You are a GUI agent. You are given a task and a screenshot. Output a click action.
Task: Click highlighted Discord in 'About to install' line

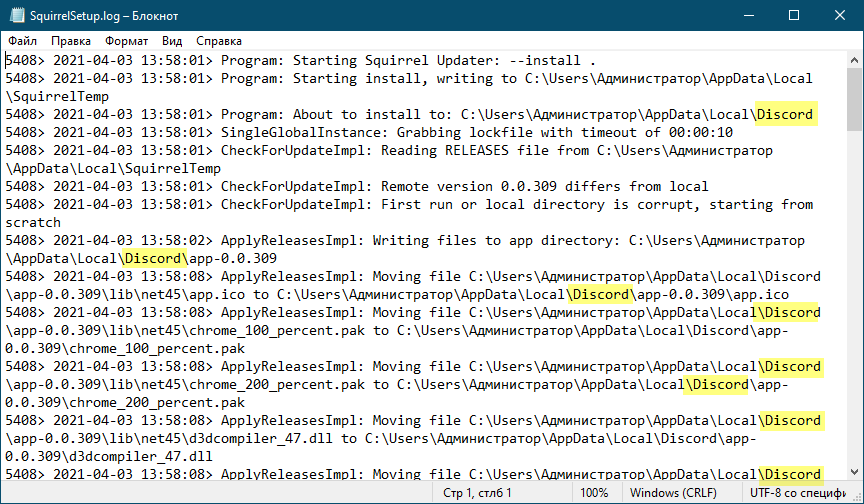[785, 114]
